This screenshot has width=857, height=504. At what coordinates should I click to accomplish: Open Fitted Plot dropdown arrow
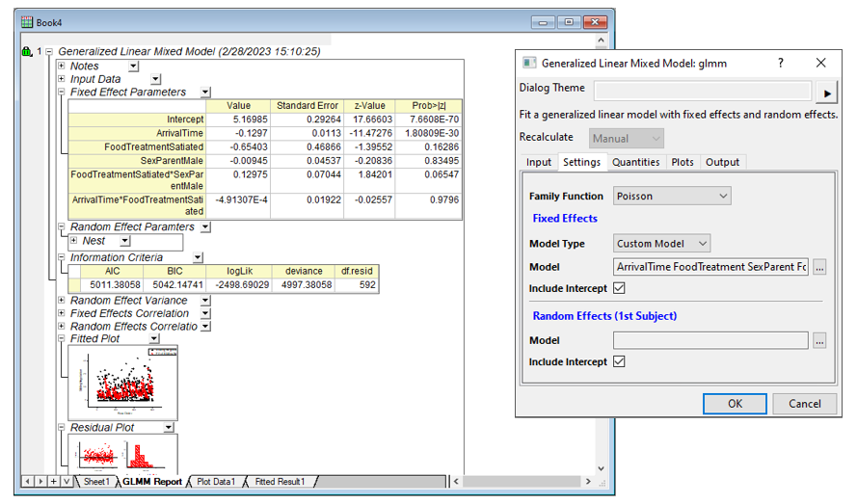pyautogui.click(x=154, y=339)
